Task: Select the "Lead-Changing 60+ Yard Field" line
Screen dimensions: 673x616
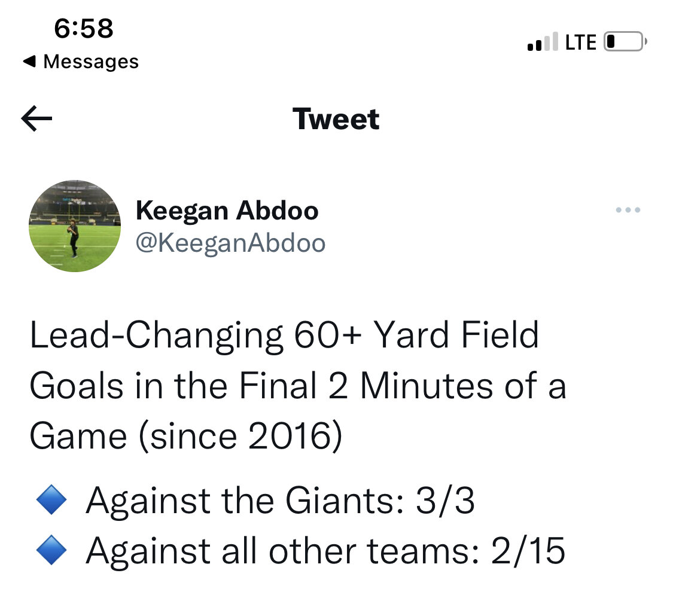Action: coord(284,336)
